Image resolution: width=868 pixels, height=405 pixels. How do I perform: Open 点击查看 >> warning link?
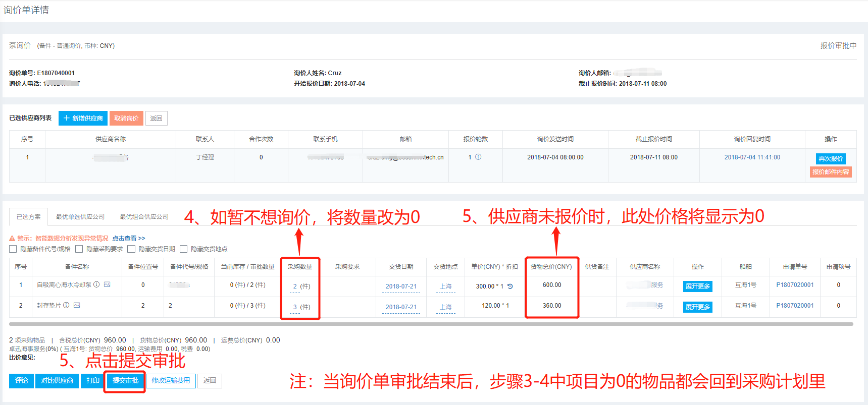(x=129, y=238)
